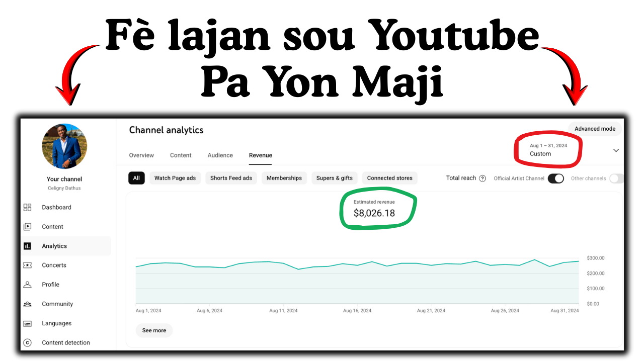Click the "Aug 1, 2024" chart date

click(x=148, y=311)
